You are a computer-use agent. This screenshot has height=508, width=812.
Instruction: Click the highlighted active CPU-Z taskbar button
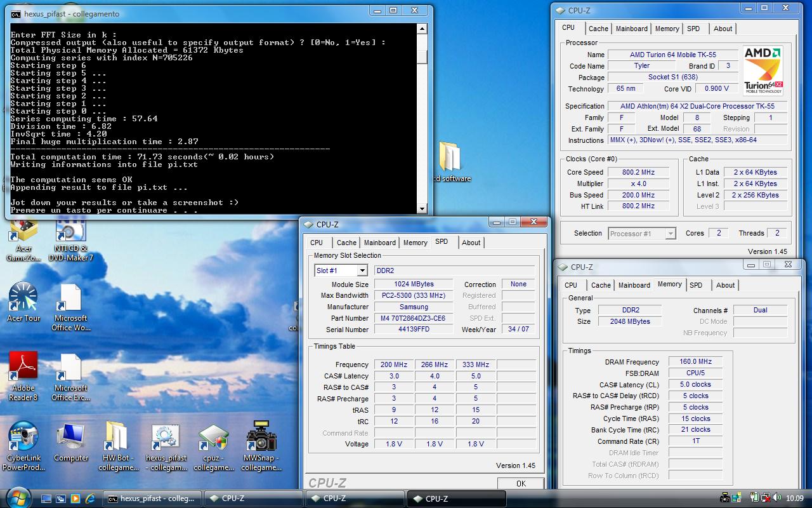point(455,498)
